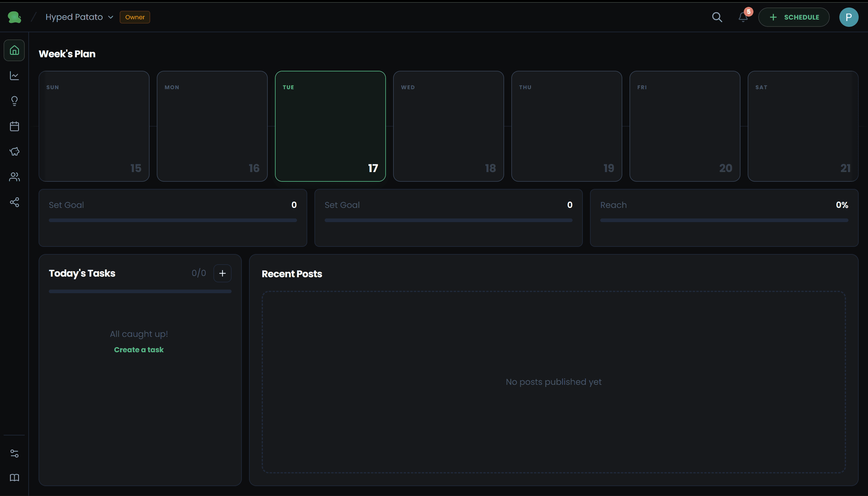Viewport: 868px width, 496px height.
Task: Click the piggy bank billing icon
Action: [x=14, y=152]
